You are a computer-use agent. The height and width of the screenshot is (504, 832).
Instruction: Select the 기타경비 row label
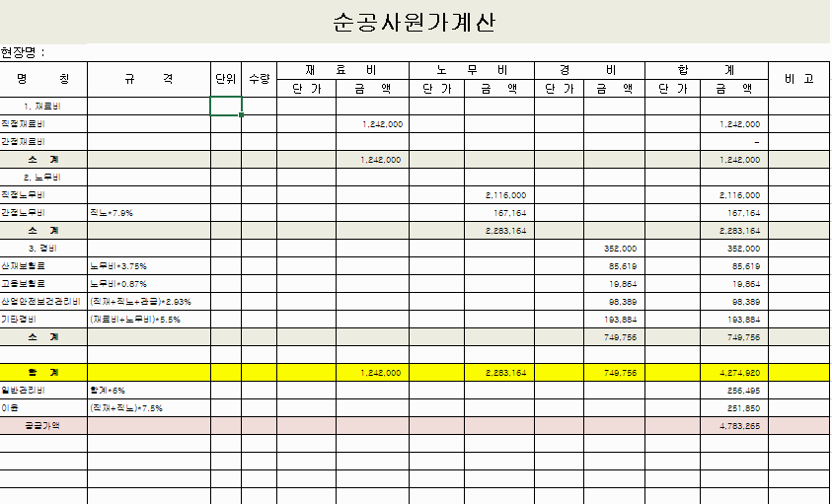(x=19, y=320)
